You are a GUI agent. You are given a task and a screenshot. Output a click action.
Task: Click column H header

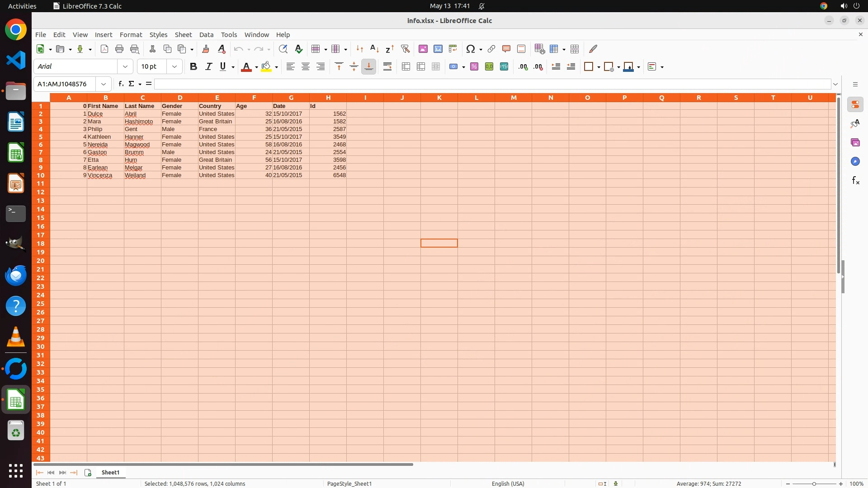point(328,98)
